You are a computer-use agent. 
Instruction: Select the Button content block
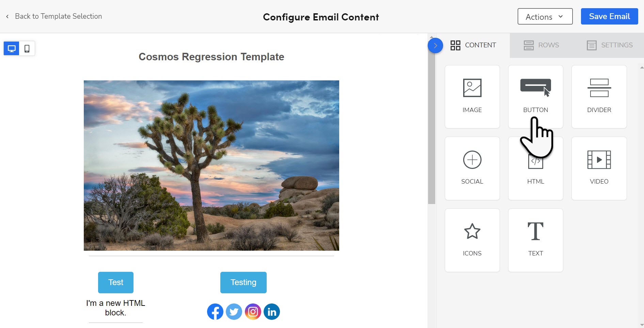[x=535, y=97]
